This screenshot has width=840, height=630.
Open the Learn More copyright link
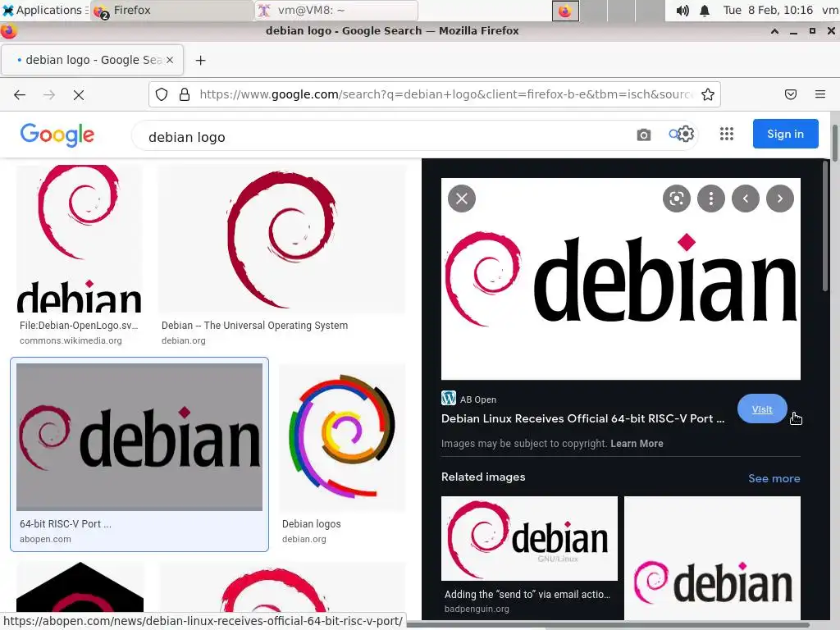tap(637, 444)
